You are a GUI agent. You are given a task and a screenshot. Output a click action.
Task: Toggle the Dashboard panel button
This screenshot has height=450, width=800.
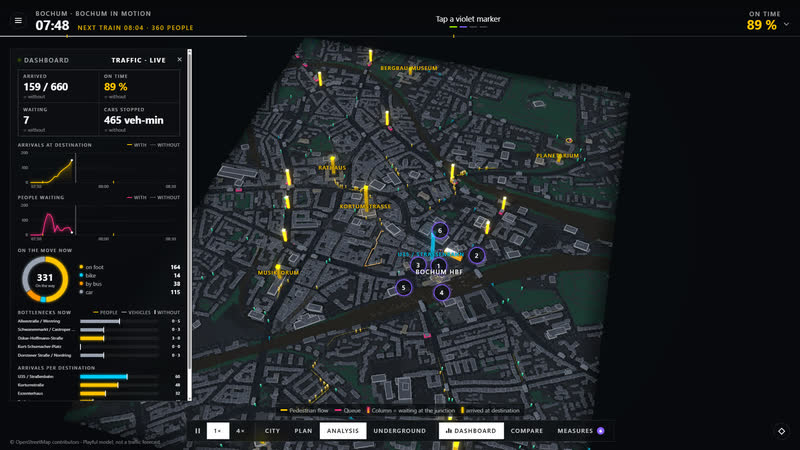471,431
